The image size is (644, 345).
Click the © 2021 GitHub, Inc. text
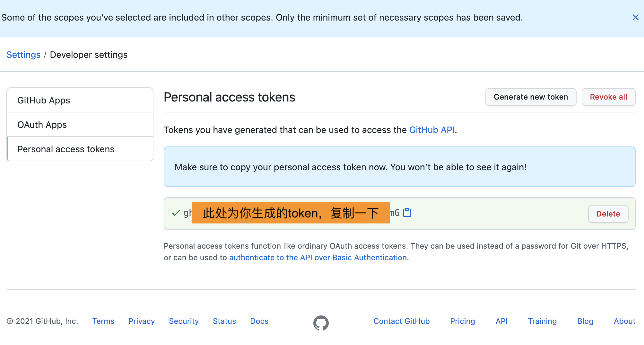[42, 321]
